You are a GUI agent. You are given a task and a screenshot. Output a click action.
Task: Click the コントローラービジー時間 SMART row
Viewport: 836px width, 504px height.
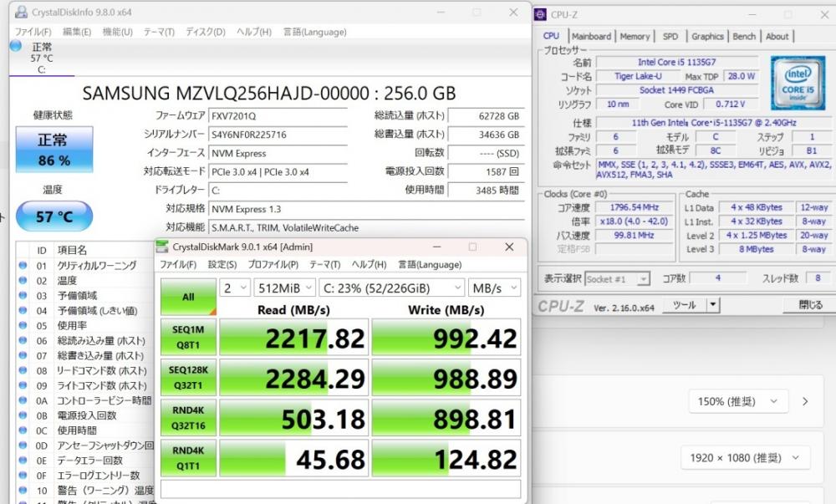coord(85,400)
